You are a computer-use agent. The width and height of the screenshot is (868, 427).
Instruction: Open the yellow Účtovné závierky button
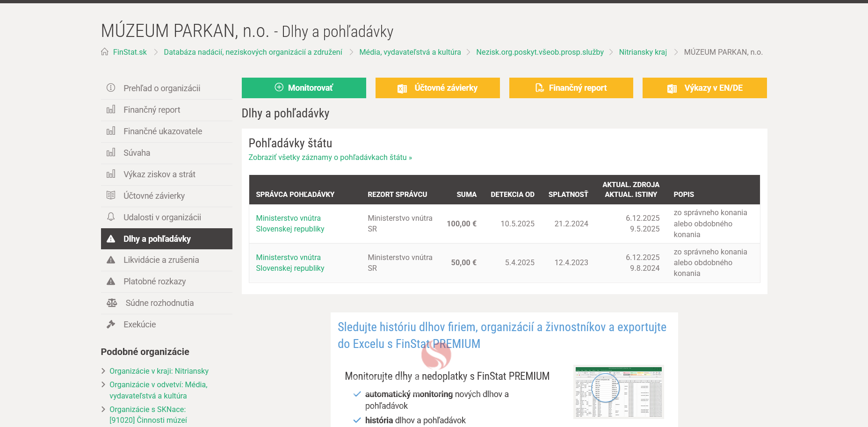pyautogui.click(x=437, y=88)
